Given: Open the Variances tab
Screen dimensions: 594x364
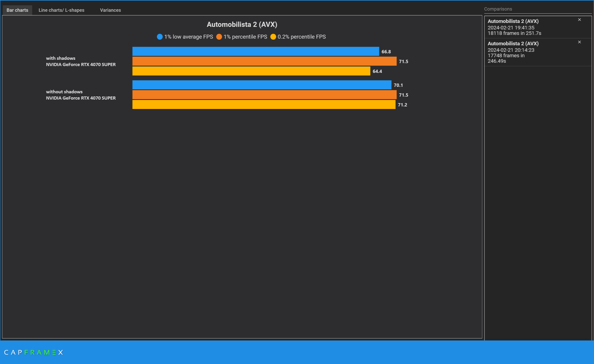Looking at the screenshot, I should click(110, 10).
